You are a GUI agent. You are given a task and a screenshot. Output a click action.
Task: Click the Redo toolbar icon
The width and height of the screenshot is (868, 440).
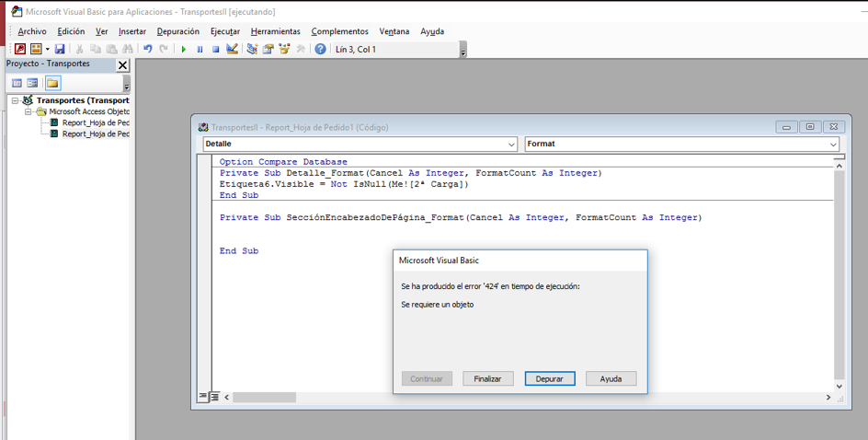164,50
